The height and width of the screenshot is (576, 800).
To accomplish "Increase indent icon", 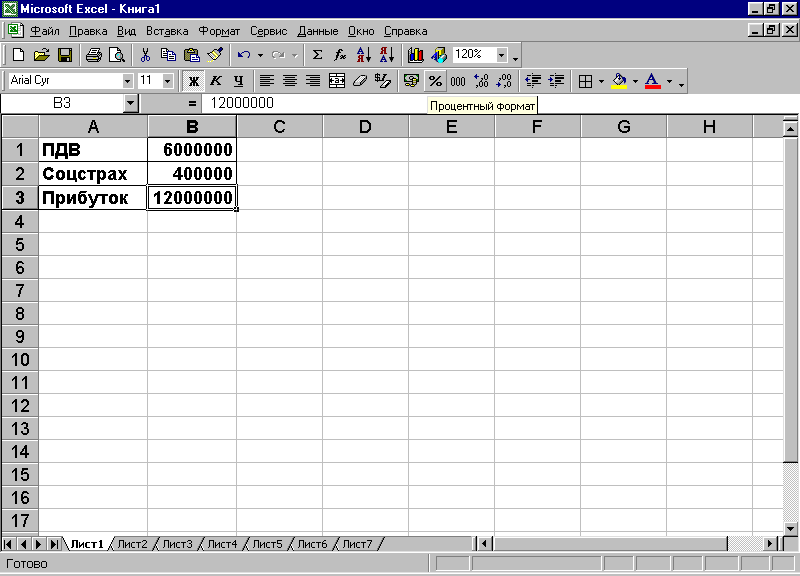I will click(x=556, y=81).
